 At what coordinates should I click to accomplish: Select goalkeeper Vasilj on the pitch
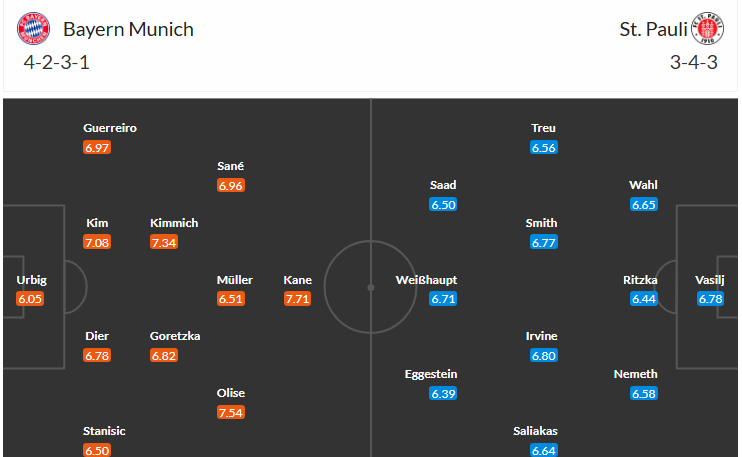point(709,280)
